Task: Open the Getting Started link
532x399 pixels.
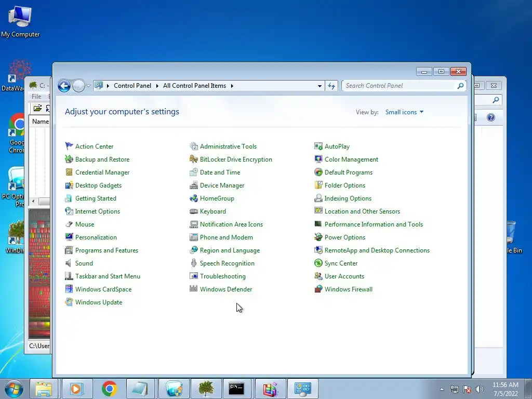Action: tap(96, 198)
